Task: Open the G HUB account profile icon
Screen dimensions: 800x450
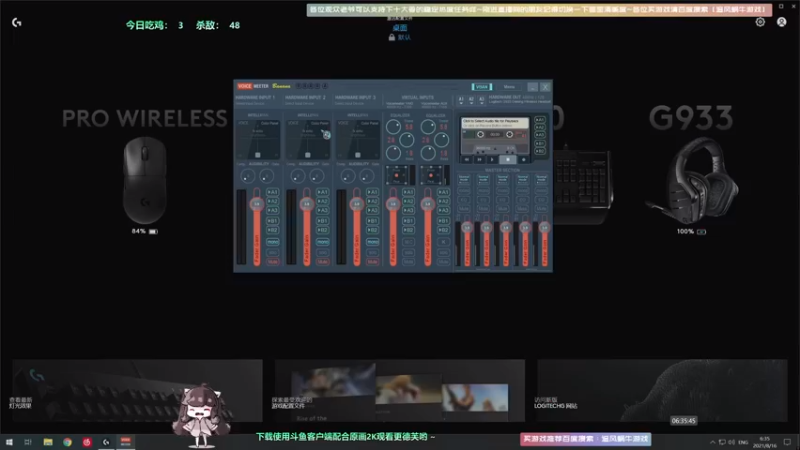Action: (x=782, y=22)
